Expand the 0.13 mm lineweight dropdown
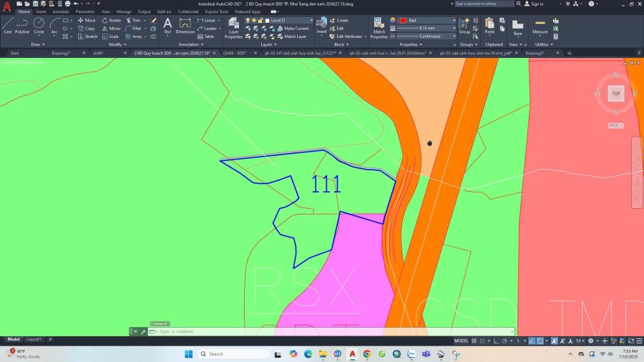644x362 pixels. (x=428, y=29)
